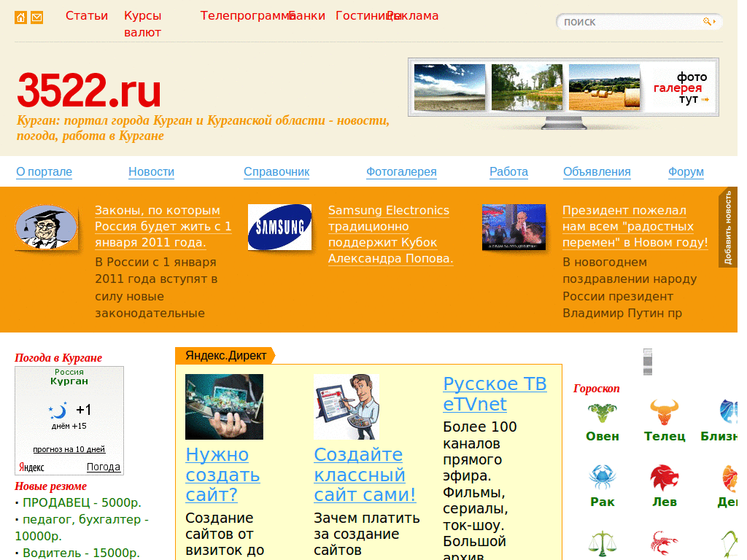Click the Рак horoscope label

(x=602, y=502)
